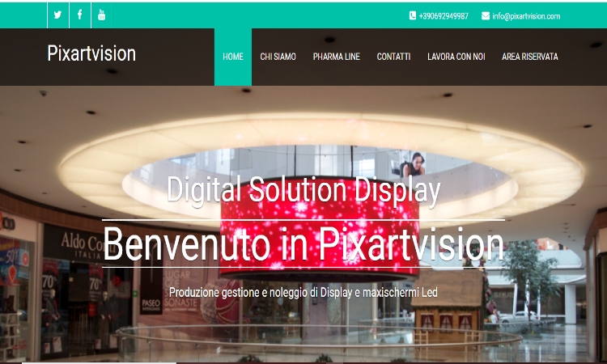Click the Benvenuto in Pixartvision headline
The image size is (607, 364).
[303, 243]
